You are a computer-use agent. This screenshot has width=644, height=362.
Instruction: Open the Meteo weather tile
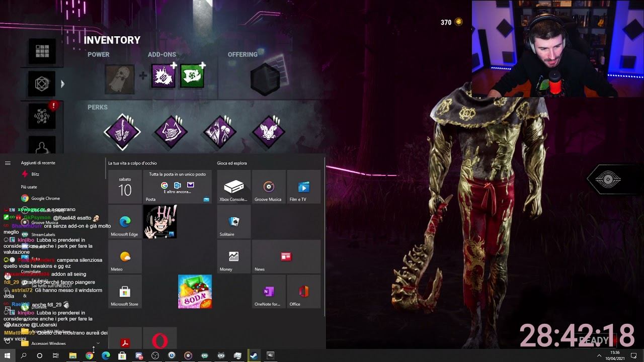(125, 256)
